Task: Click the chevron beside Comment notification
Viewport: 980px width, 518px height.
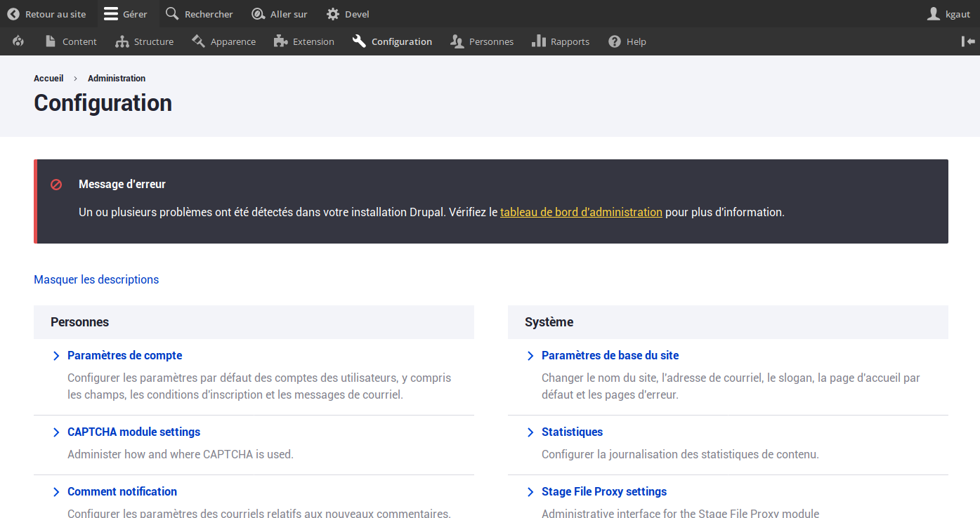Action: click(56, 492)
